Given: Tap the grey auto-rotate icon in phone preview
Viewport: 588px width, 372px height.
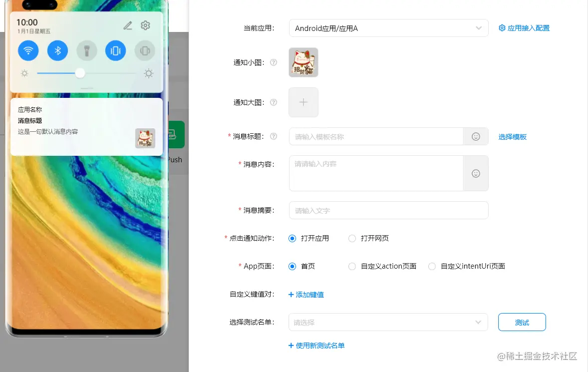Looking at the screenshot, I should pos(145,50).
